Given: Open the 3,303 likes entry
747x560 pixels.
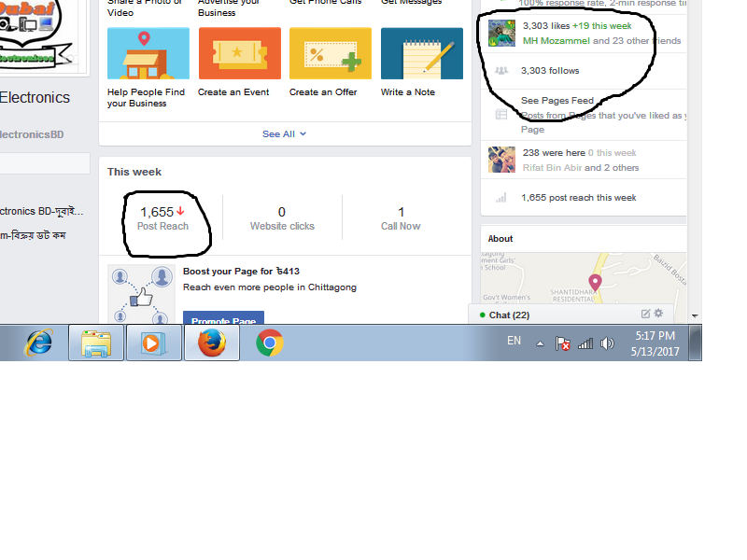Looking at the screenshot, I should tap(546, 26).
